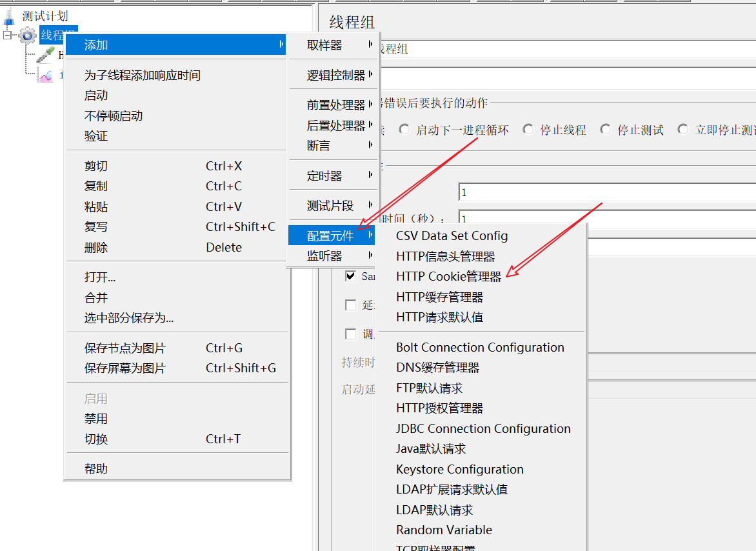Click the thread group gear icon
The width and height of the screenshot is (756, 551).
28,35
